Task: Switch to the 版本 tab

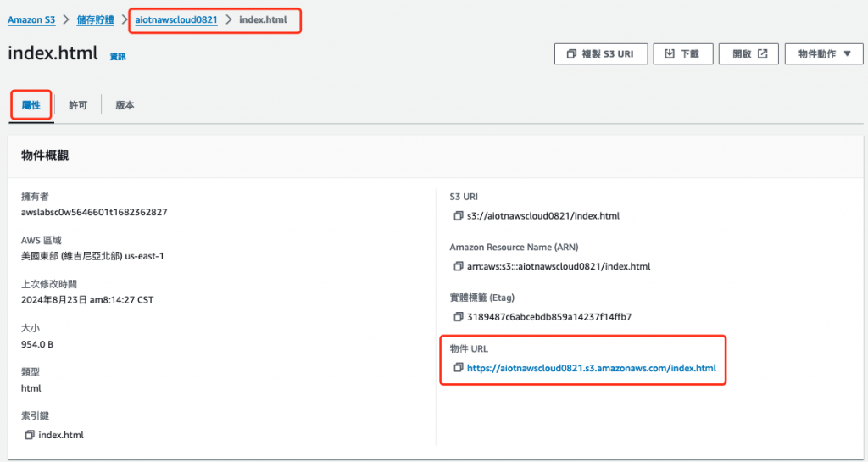Action: pos(125,105)
